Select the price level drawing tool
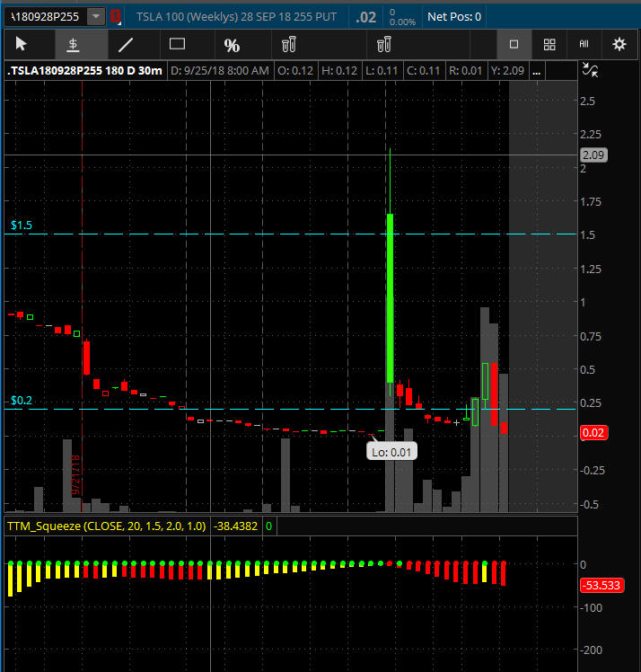This screenshot has width=641, height=672. 74,44
